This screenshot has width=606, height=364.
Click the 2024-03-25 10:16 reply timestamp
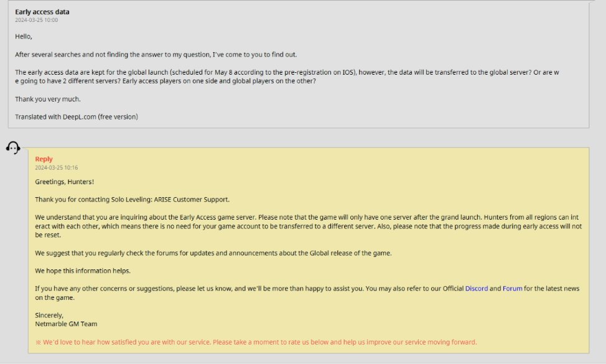pos(57,168)
